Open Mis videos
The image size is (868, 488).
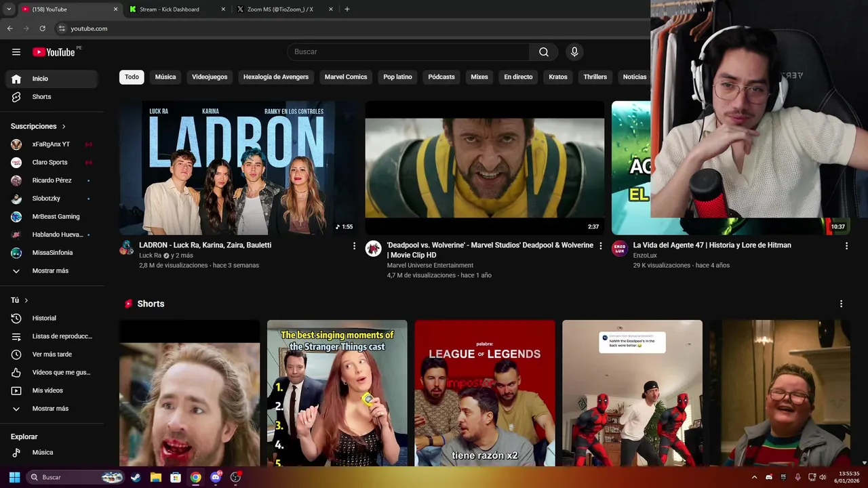(x=52, y=390)
